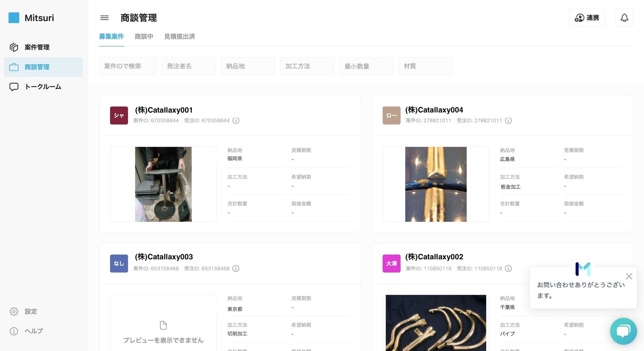
Task: Close the お問い合わせ chat popup
Action: point(629,277)
